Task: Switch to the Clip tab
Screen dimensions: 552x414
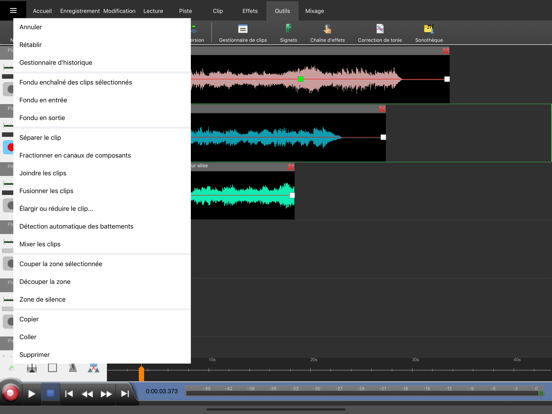Action: 218,11
